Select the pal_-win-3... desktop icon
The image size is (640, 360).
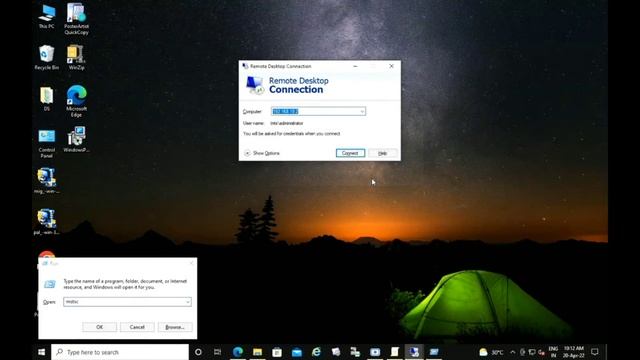[x=47, y=222]
